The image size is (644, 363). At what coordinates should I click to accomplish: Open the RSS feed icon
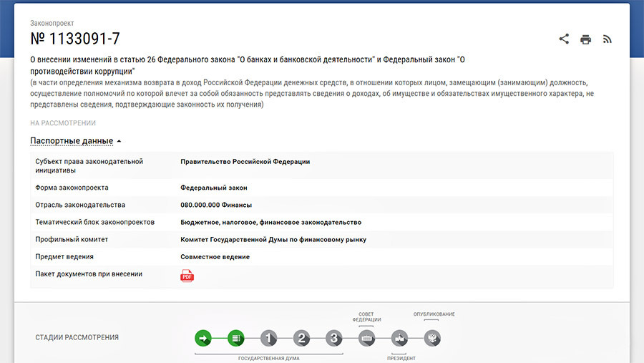coord(608,39)
